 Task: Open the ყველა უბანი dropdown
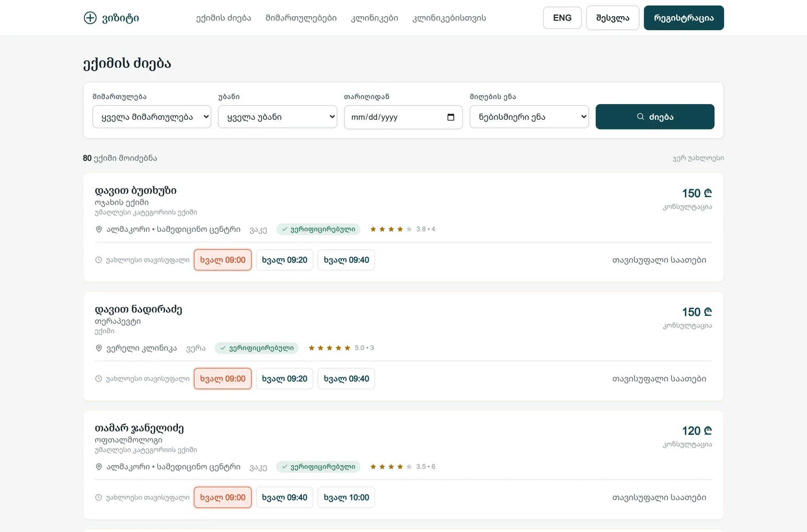[x=278, y=117]
